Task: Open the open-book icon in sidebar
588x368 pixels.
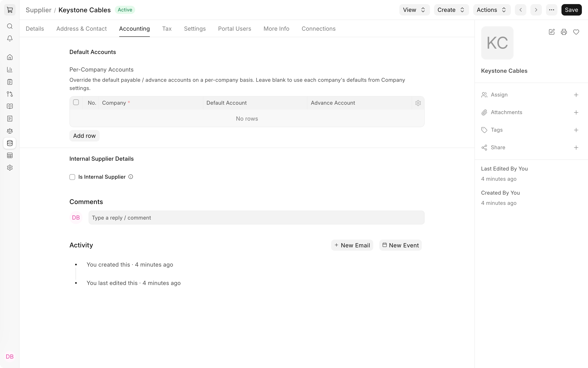Action: [x=10, y=106]
